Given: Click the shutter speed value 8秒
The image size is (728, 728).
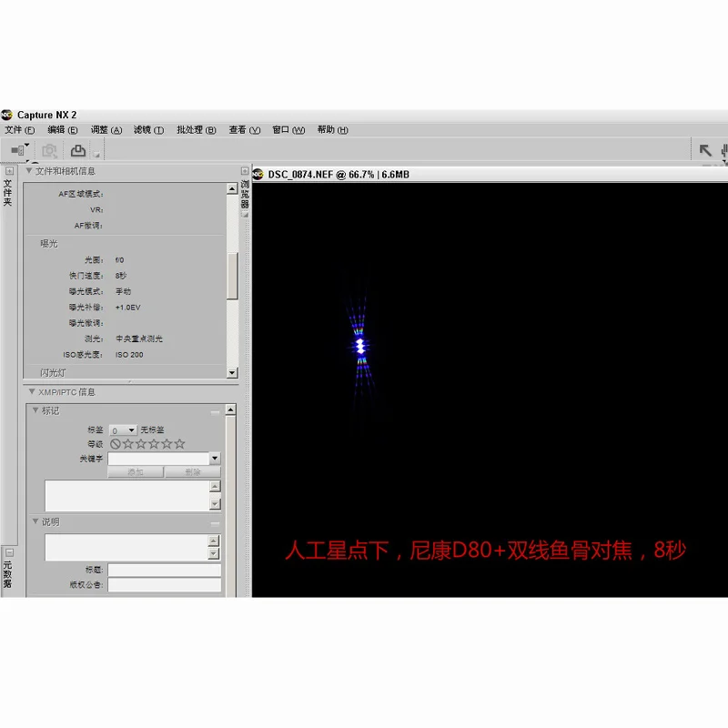Looking at the screenshot, I should (x=121, y=276).
